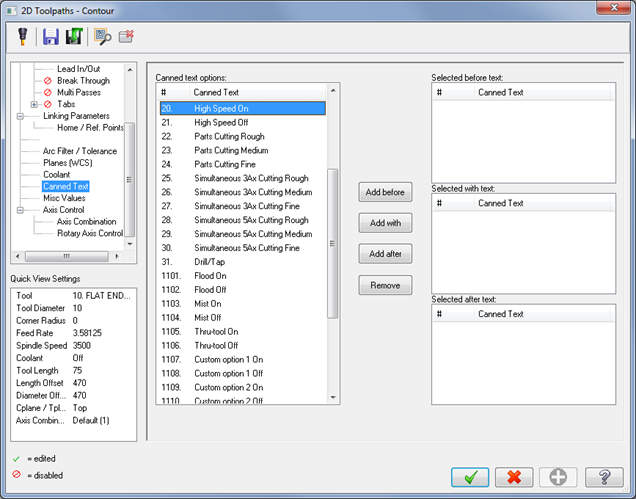Open Home / Ref. Points page
This screenshot has height=499, width=636.
tap(90, 128)
